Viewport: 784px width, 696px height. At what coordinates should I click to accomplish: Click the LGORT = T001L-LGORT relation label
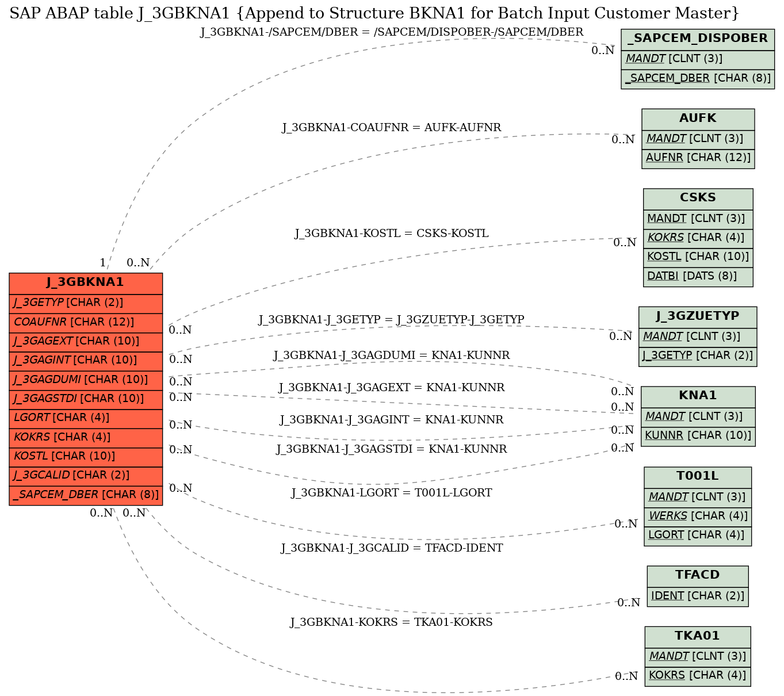(x=392, y=493)
